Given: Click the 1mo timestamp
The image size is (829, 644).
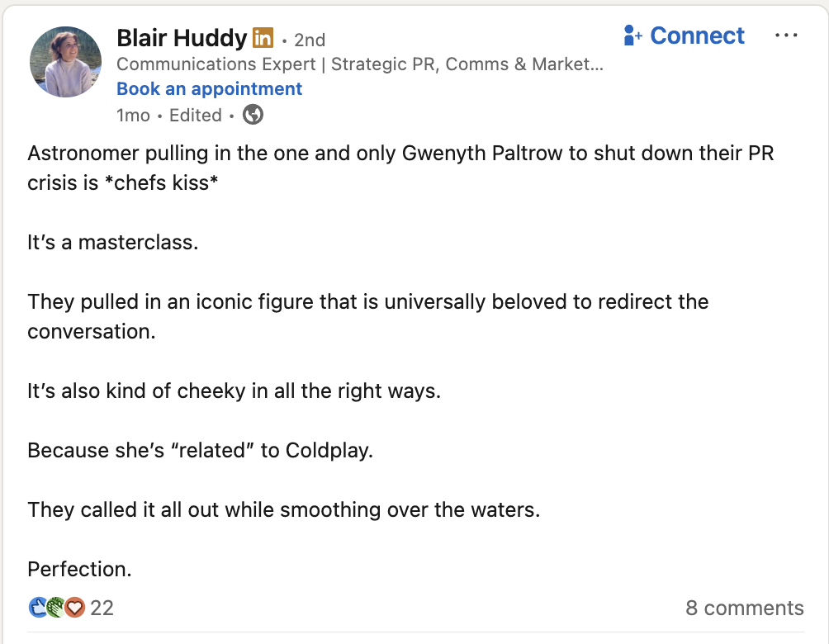Looking at the screenshot, I should click(x=134, y=116).
